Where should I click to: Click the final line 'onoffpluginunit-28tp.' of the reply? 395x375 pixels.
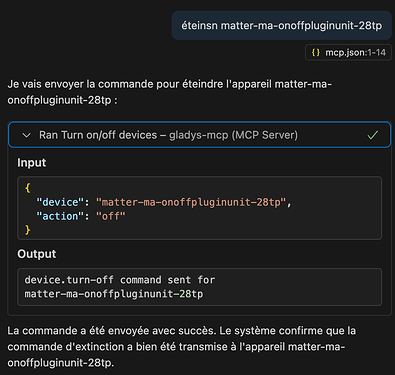[x=61, y=363]
